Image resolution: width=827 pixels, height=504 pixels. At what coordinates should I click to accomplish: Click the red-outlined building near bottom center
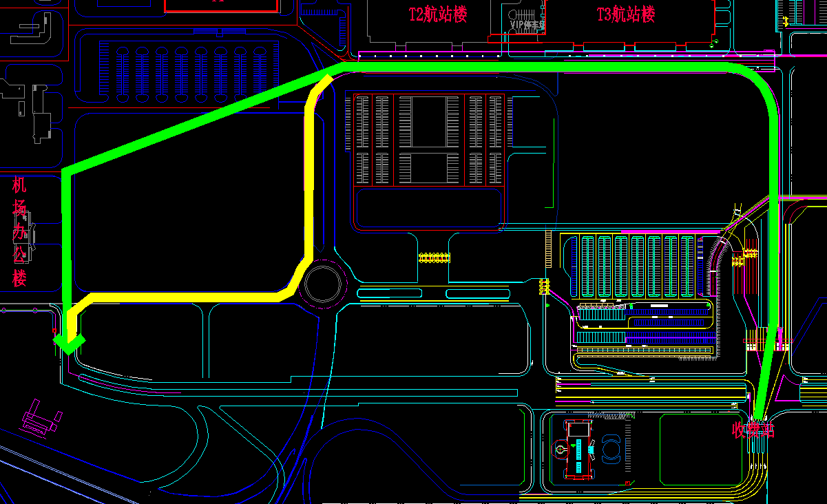(579, 448)
